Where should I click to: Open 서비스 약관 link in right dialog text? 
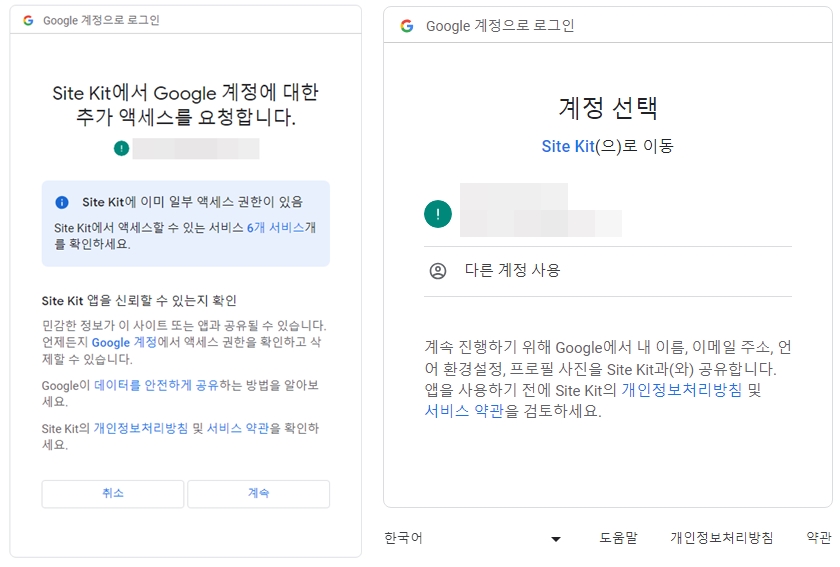pyautogui.click(x=464, y=411)
